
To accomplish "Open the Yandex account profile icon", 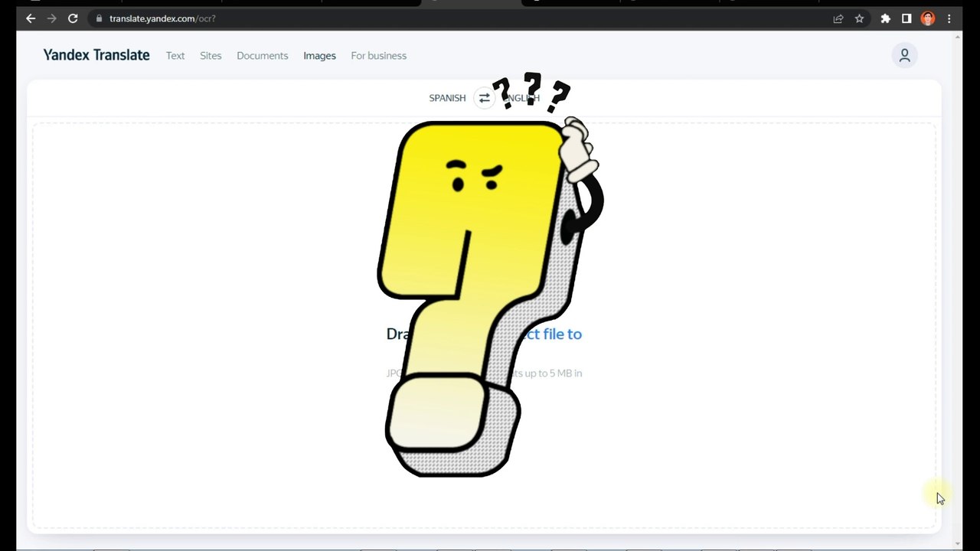I will point(904,55).
